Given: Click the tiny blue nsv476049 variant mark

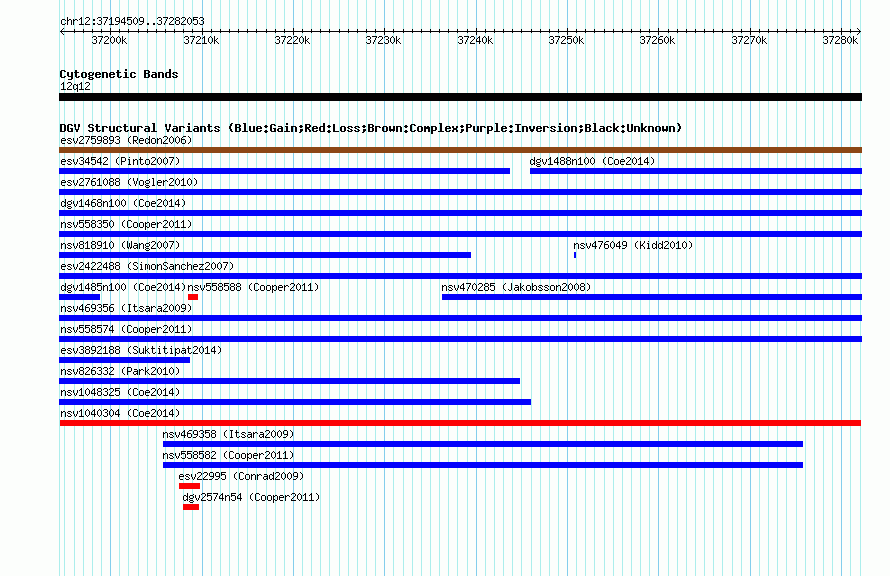Looking at the screenshot, I should tap(575, 255).
